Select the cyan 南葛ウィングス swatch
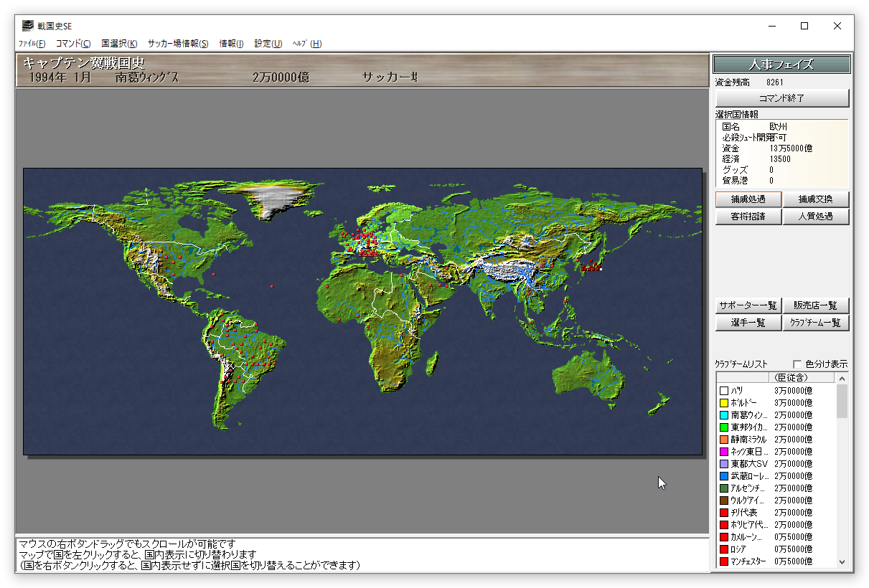This screenshot has height=588, width=869. click(724, 415)
